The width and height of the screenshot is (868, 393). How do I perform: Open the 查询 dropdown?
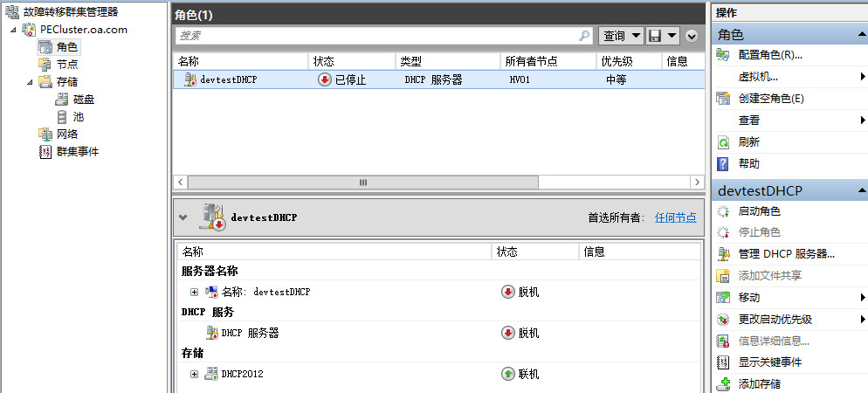(x=621, y=36)
